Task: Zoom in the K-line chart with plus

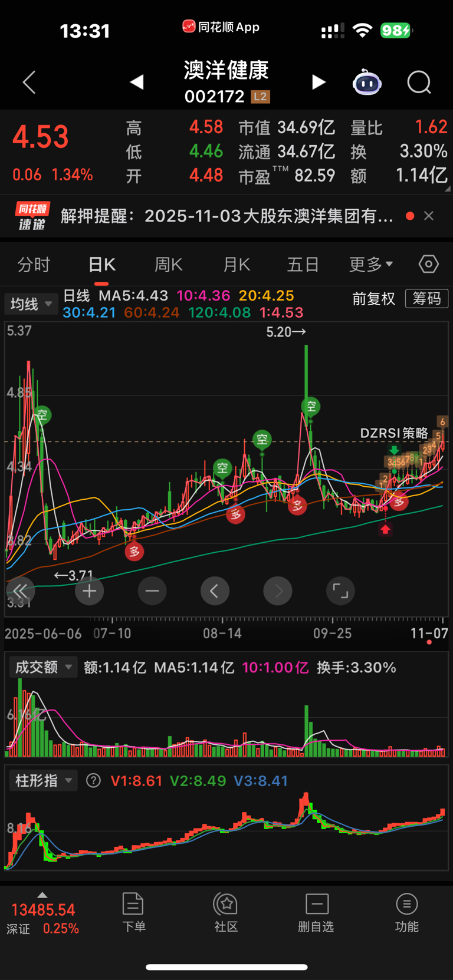Action: pyautogui.click(x=90, y=591)
